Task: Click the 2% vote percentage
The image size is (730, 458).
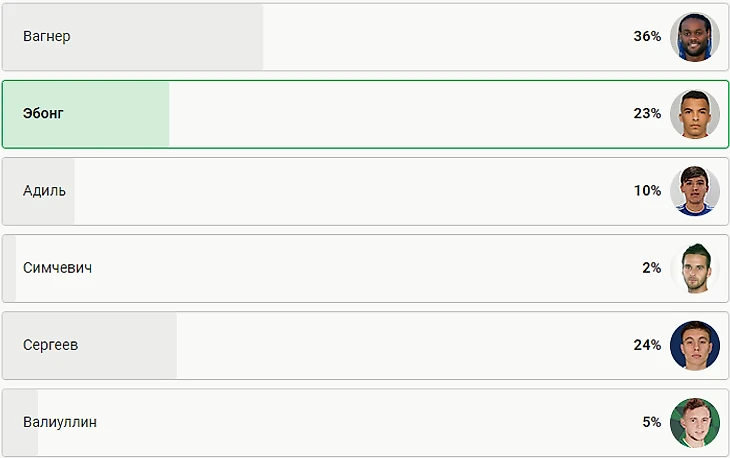Action: click(x=651, y=268)
